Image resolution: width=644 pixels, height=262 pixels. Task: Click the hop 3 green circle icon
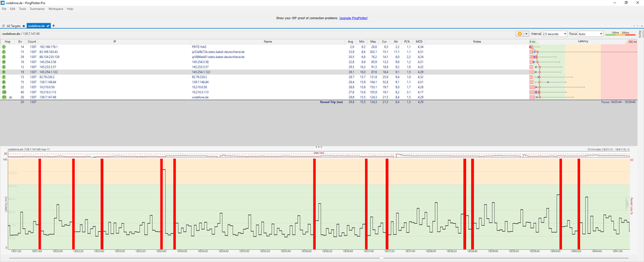(4, 57)
